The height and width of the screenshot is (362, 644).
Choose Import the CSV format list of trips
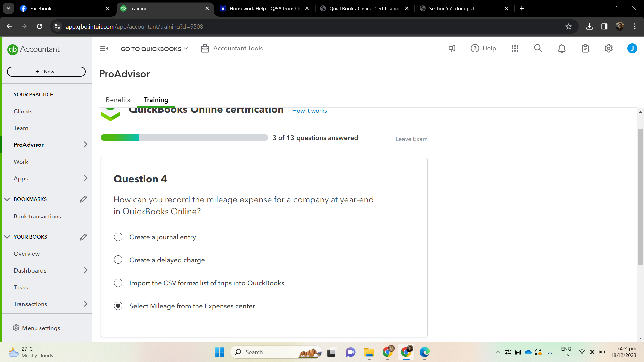pos(118,283)
